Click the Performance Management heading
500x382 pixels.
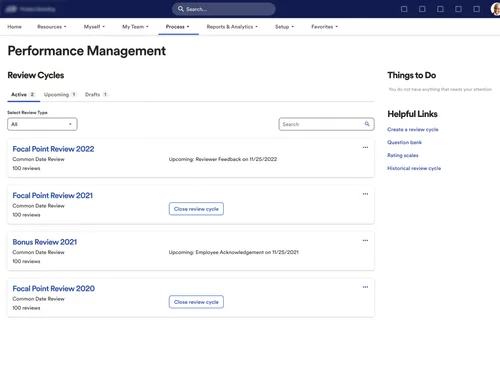point(87,51)
